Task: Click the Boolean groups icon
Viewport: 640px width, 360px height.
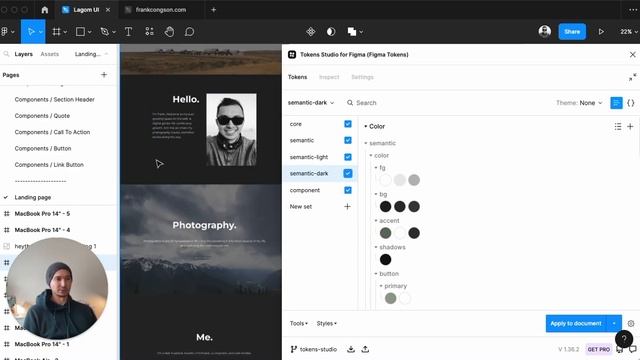Action: tap(352, 31)
